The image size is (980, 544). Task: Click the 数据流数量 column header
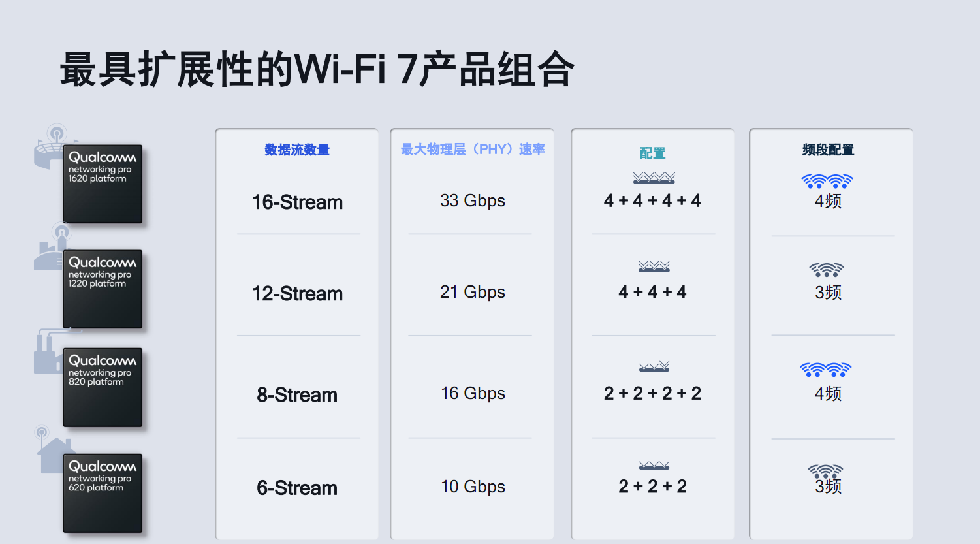click(x=297, y=150)
